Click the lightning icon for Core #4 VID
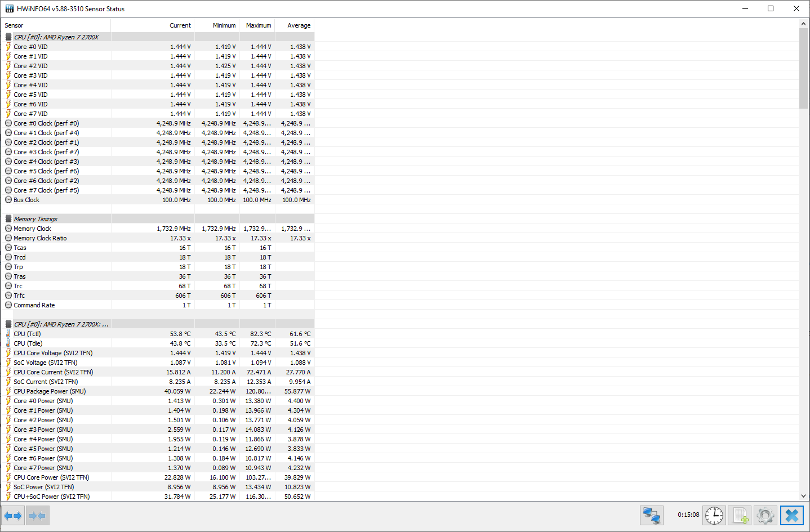This screenshot has width=810, height=532. [8, 85]
